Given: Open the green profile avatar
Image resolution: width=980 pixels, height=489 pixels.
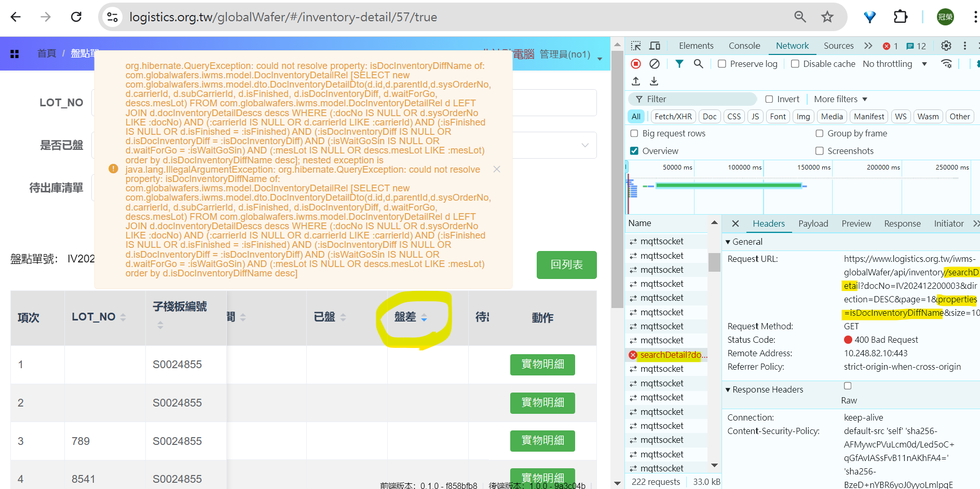Looking at the screenshot, I should point(945,17).
